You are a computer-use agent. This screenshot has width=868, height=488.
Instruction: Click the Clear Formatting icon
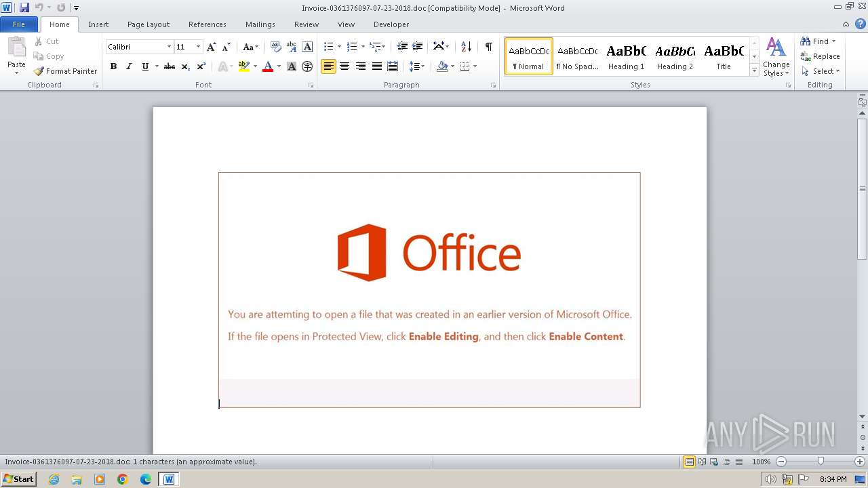275,47
